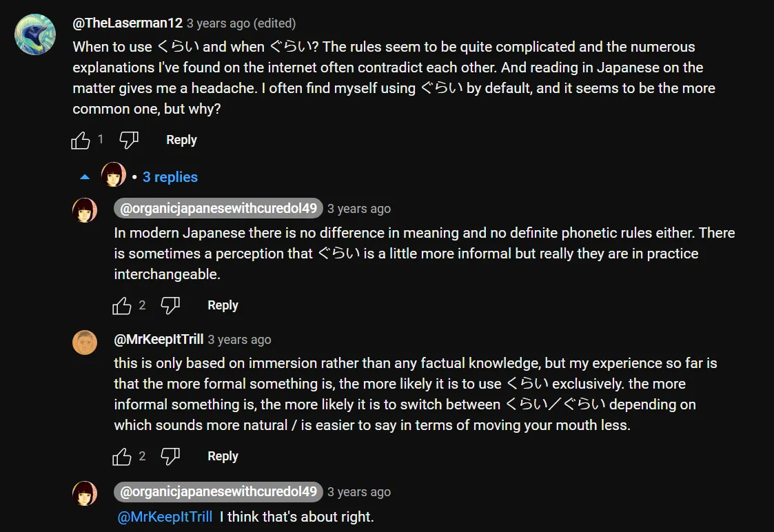774x532 pixels.
Task: Like TheLaserman12's comment about くらい
Action: [x=81, y=141]
